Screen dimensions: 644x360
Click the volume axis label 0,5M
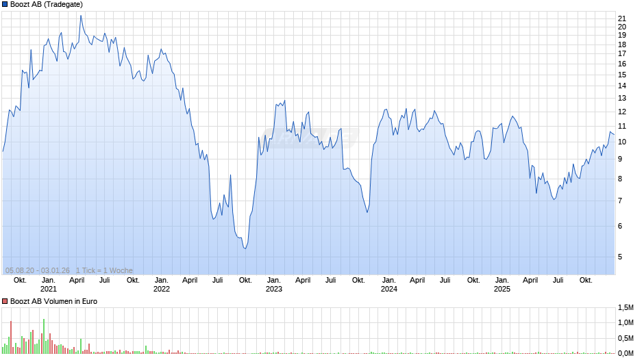[626, 338]
